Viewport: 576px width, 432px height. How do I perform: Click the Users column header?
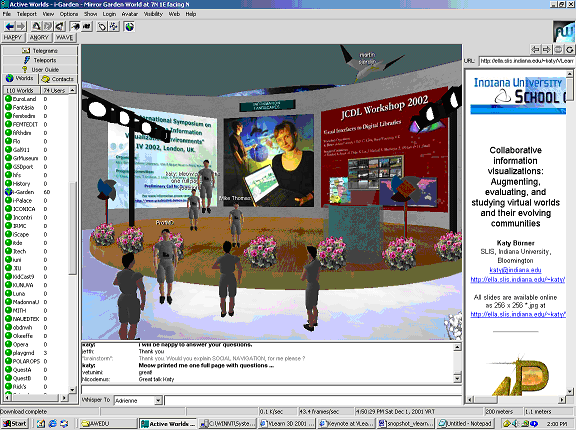coord(54,90)
